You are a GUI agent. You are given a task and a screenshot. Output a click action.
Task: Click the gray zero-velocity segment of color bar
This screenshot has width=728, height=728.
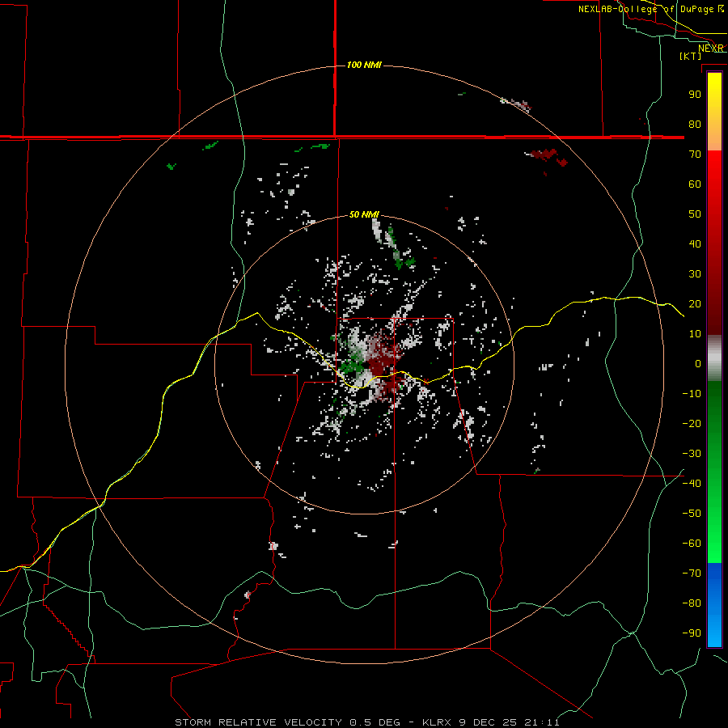pyautogui.click(x=714, y=358)
